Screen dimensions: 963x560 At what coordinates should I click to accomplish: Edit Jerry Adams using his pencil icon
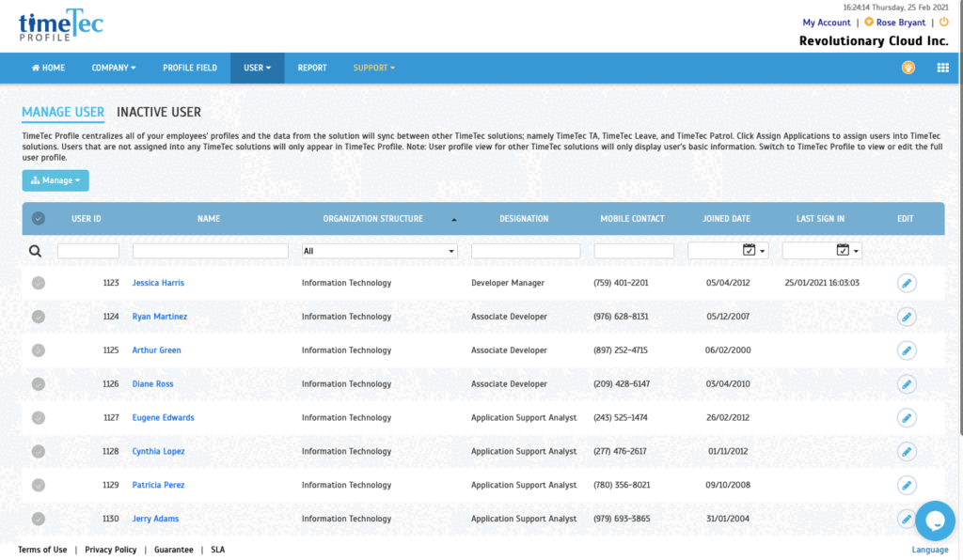pyautogui.click(x=906, y=518)
